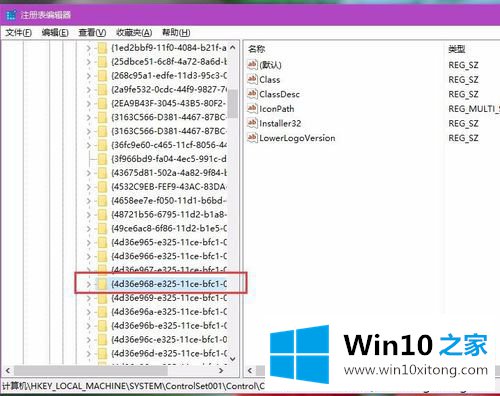Click the string value icon beside (默认)

(252, 64)
